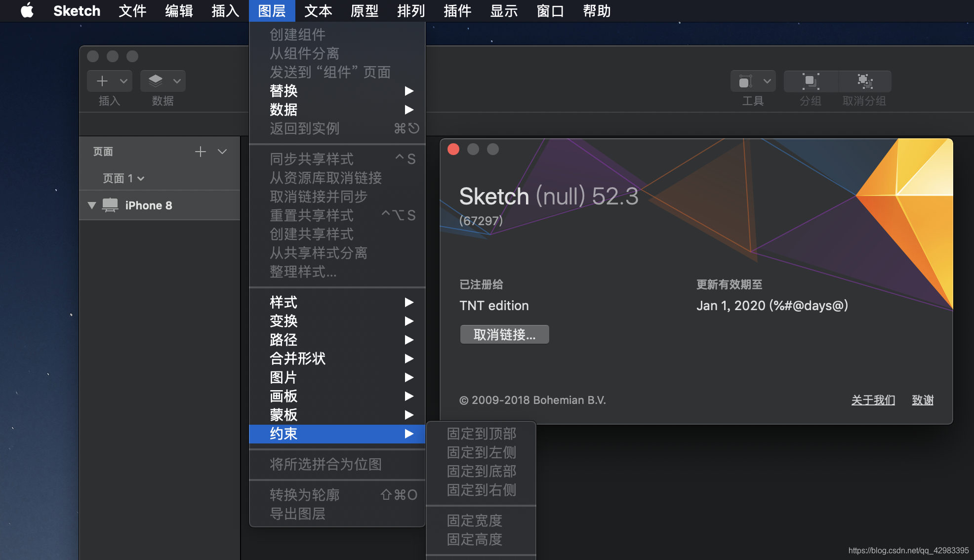Choose 将所选拼合为位图 menu item
974x560 pixels.
[x=337, y=464]
